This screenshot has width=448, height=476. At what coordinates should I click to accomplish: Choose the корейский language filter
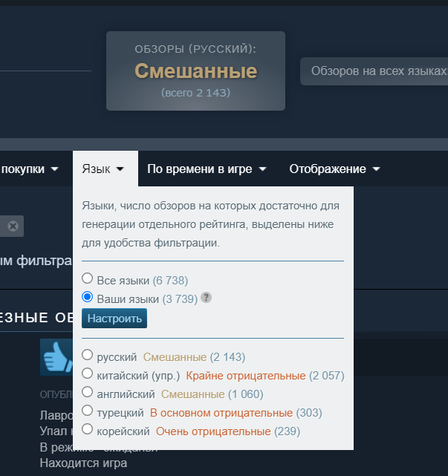click(87, 429)
